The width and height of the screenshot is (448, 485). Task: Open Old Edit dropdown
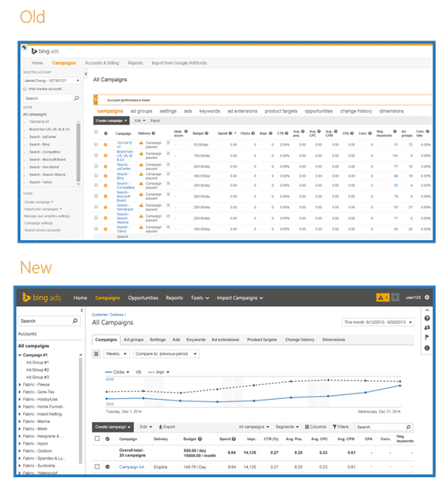(x=140, y=121)
